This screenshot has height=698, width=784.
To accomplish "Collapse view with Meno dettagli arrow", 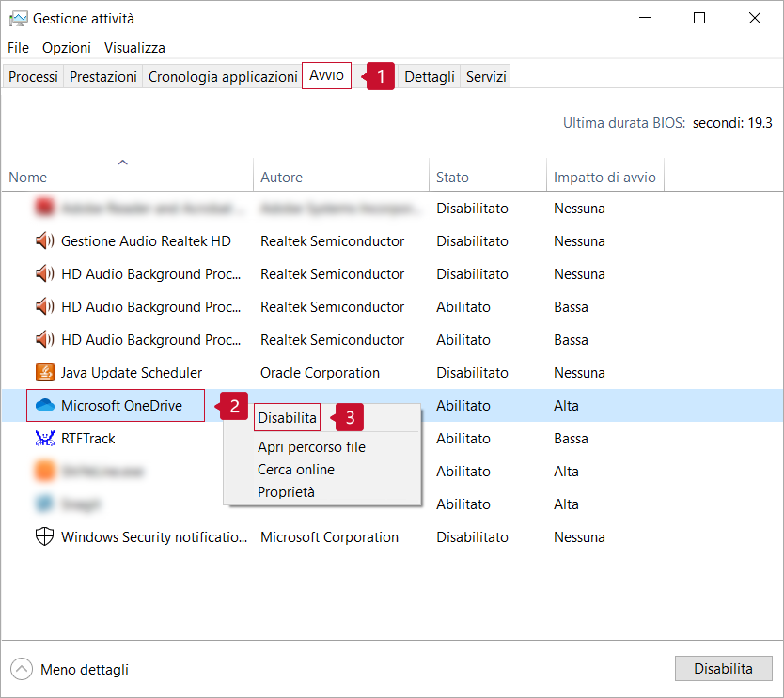I will 22,670.
